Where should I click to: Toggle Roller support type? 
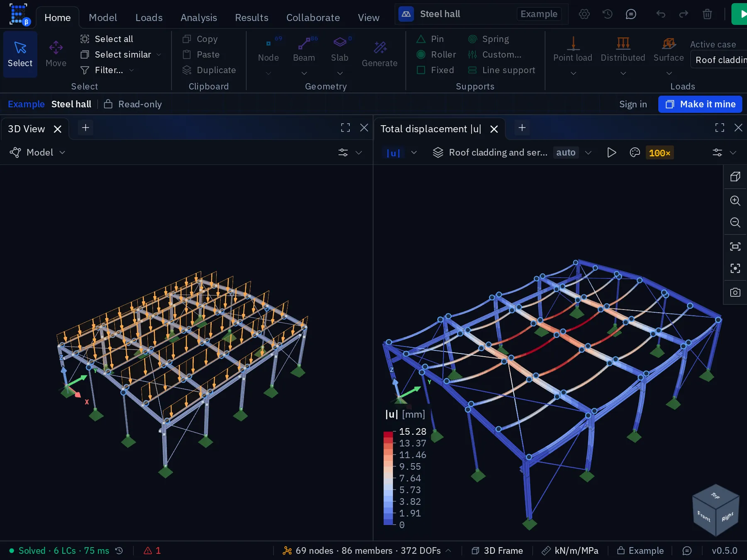(x=436, y=55)
